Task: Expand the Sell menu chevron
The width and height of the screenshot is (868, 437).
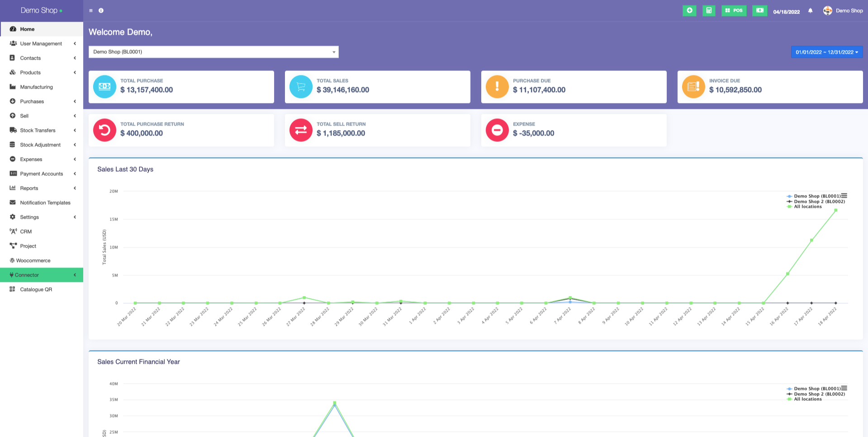Action: click(75, 116)
